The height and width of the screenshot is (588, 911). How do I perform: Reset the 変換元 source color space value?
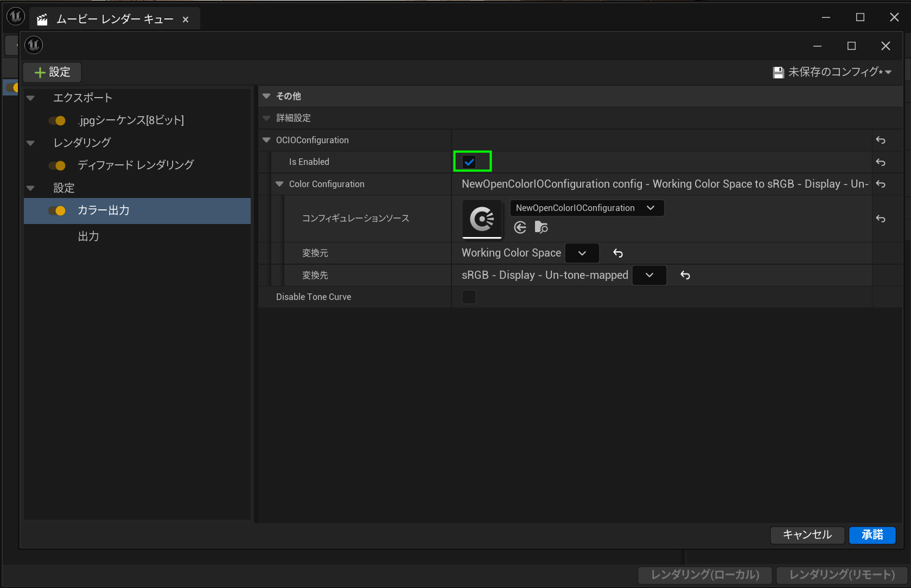[618, 253]
